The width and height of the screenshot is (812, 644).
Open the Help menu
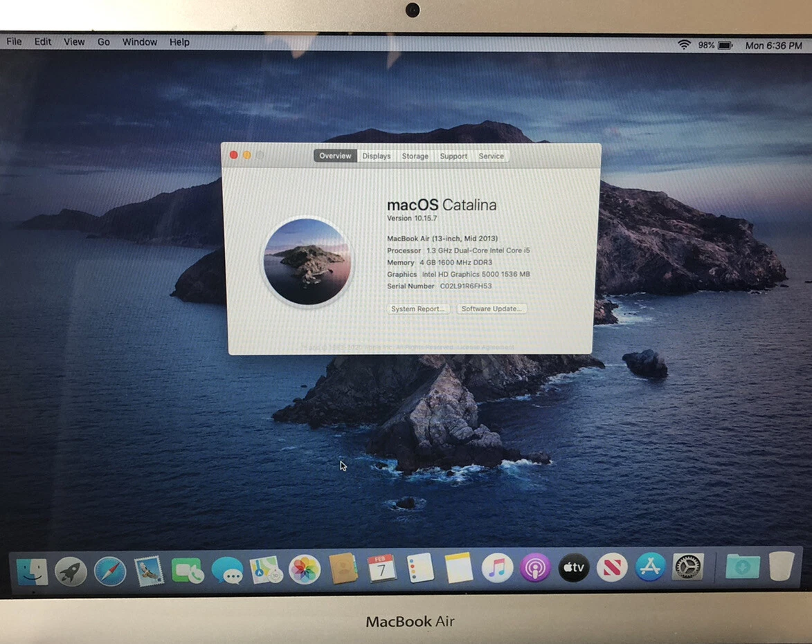click(179, 42)
